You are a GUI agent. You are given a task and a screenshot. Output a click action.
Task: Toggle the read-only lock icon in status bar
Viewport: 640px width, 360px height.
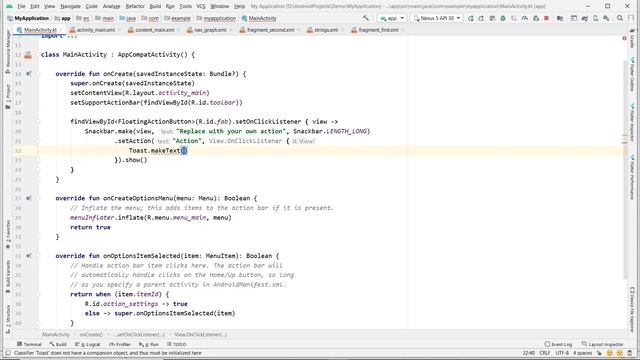click(x=599, y=353)
